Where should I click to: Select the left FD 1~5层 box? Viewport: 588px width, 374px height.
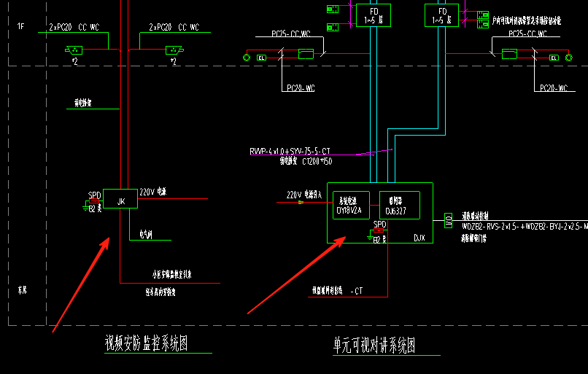tap(374, 15)
